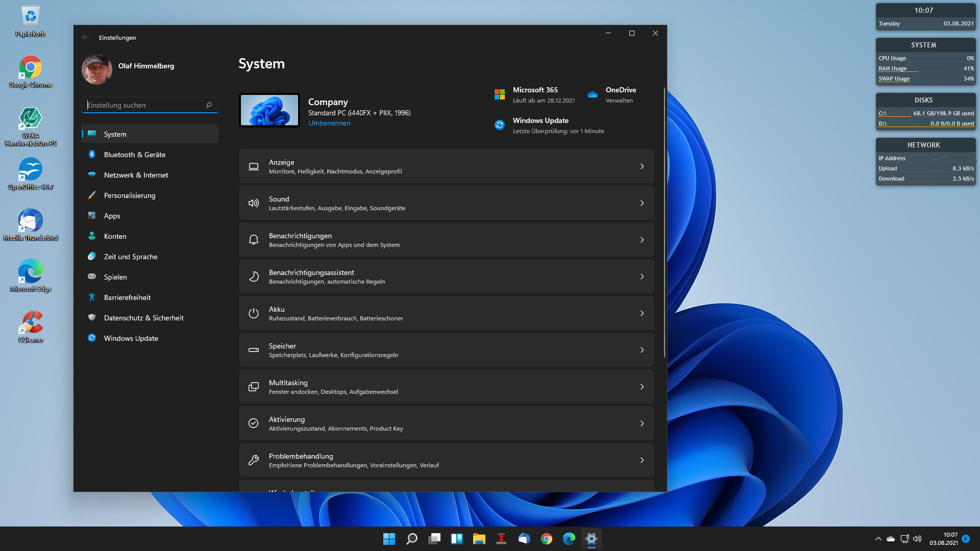Open Mozilla Thunderbird desktop shortcut
This screenshot has width=980, height=551.
click(x=30, y=225)
